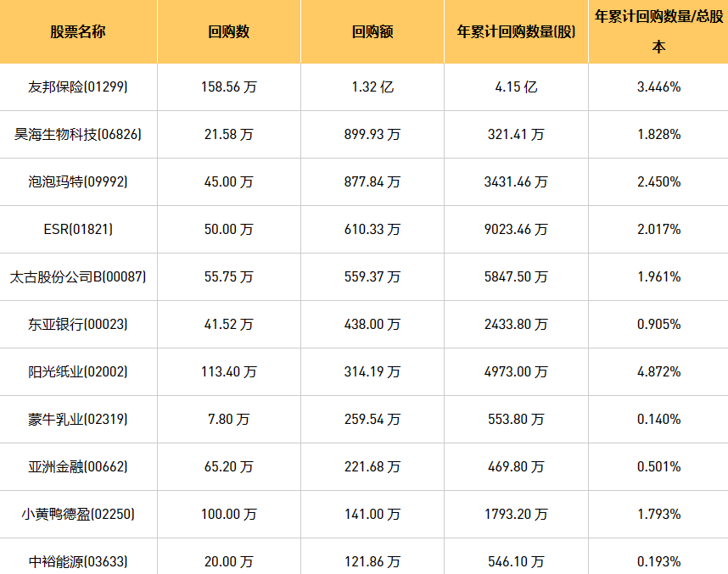The image size is (728, 574).
Task: Open the 泡泡玛特(09992) stock entry
Action: point(78,181)
